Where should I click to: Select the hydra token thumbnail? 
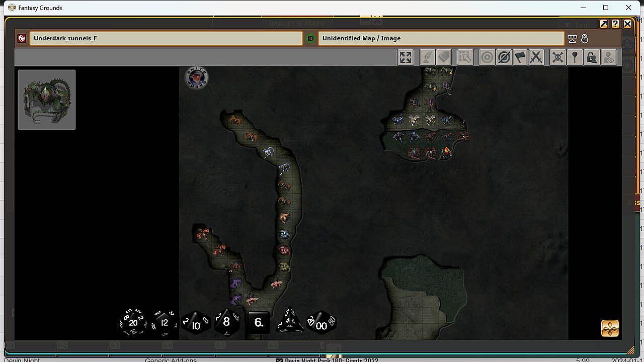click(x=47, y=100)
